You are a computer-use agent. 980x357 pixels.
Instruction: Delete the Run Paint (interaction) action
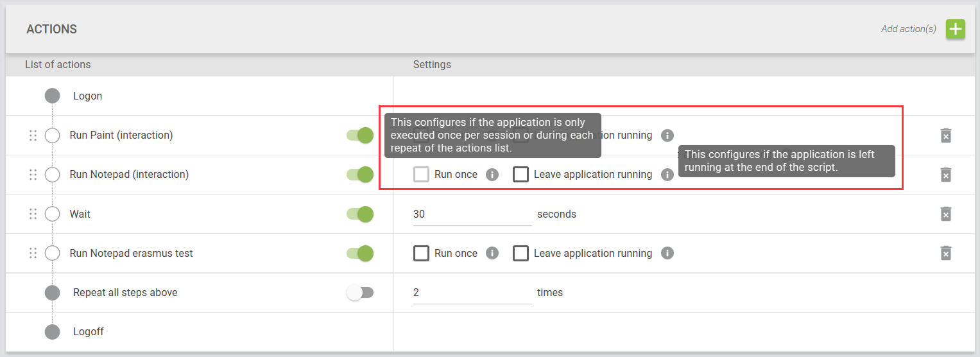(945, 135)
